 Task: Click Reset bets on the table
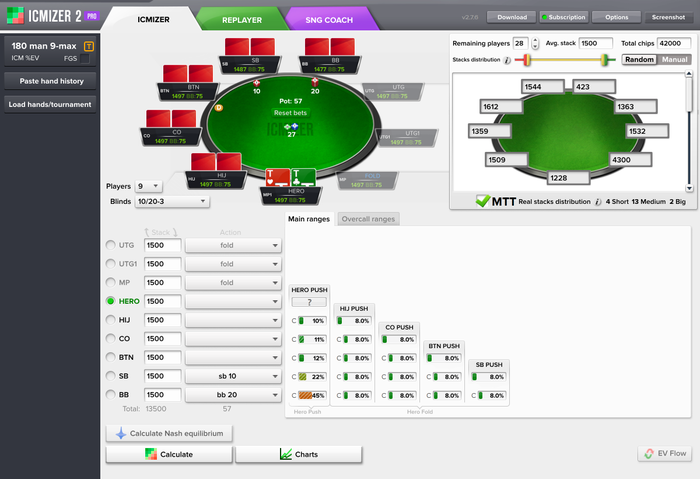pyautogui.click(x=290, y=113)
